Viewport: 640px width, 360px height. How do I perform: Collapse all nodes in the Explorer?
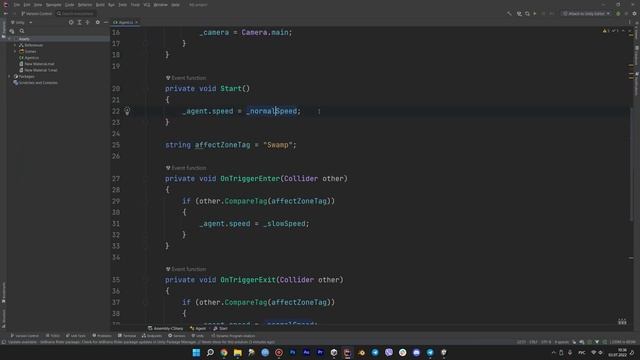pos(87,22)
